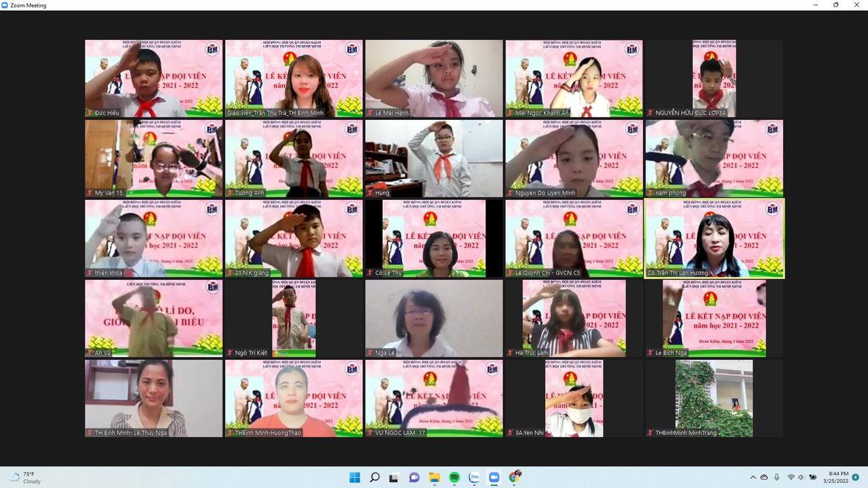Select Đức Hiếu's video tile

pyautogui.click(x=154, y=79)
